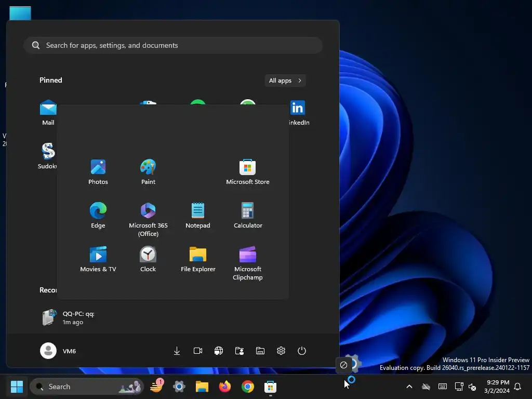Open the Clock app
532x399 pixels.
coord(148,259)
